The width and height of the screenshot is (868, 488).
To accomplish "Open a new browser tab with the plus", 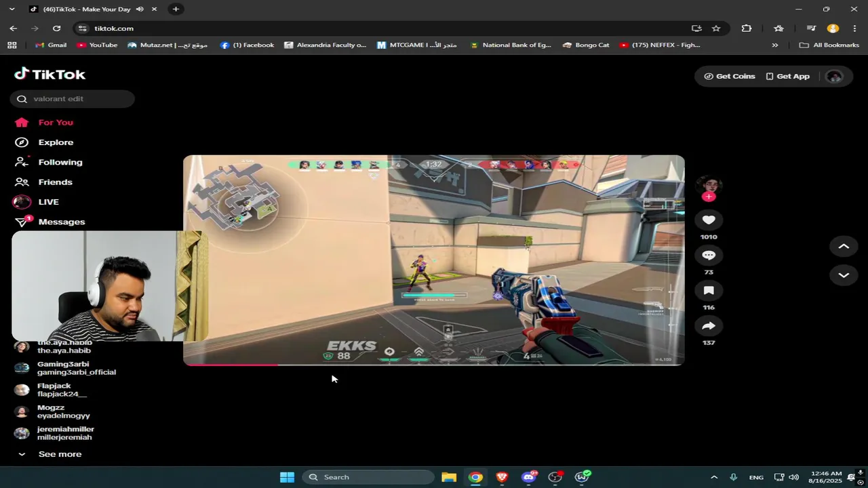I will (176, 9).
